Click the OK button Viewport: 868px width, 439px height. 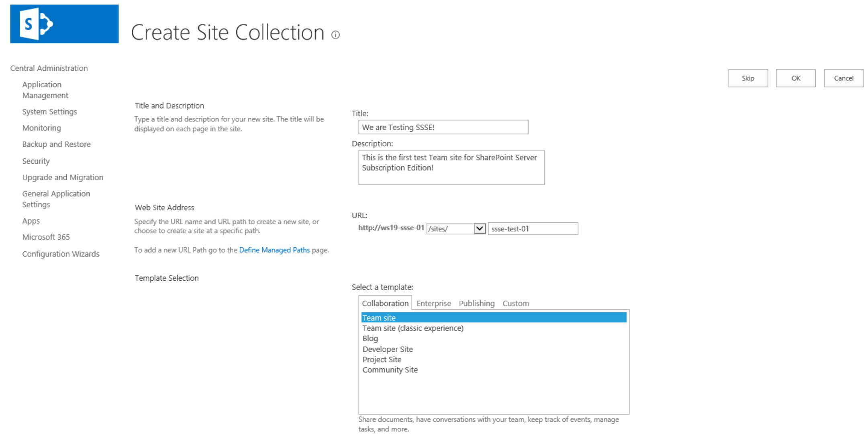[x=796, y=78]
